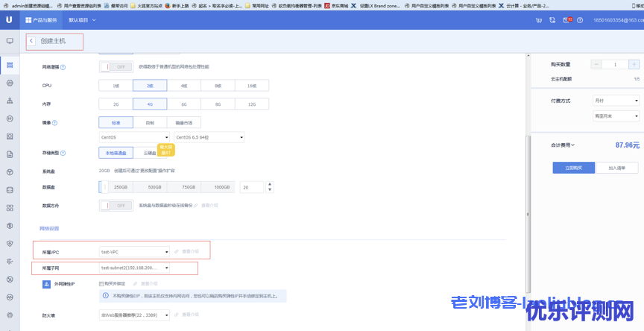Click the data disk stepper up arrow
644x331 pixels.
click(270, 184)
